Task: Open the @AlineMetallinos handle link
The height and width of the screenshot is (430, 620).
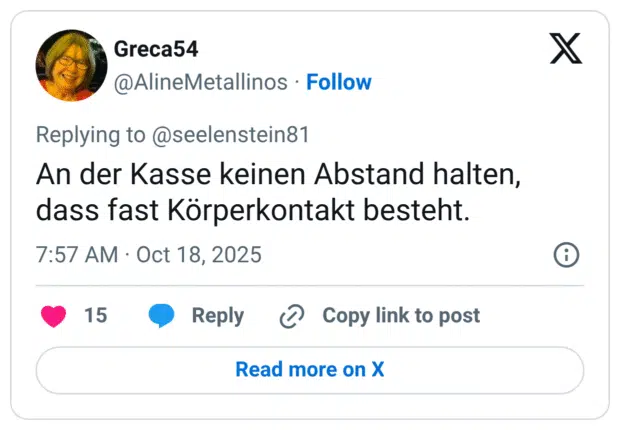Action: point(201,82)
